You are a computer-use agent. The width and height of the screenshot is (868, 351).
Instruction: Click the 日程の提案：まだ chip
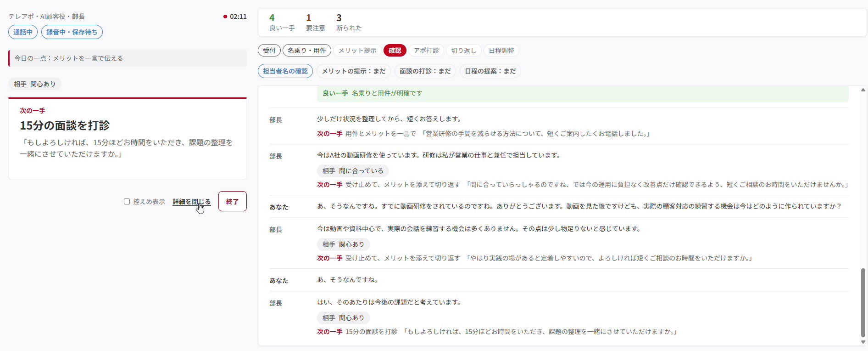pyautogui.click(x=490, y=71)
